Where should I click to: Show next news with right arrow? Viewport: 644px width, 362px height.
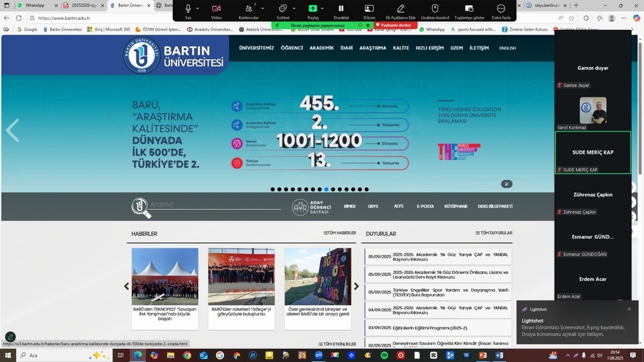(357, 286)
